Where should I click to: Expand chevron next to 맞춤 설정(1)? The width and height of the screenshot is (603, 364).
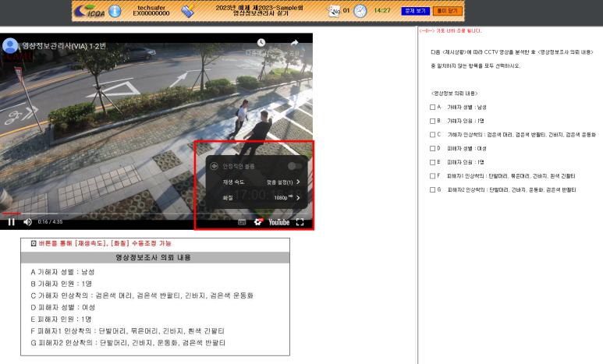coord(298,182)
